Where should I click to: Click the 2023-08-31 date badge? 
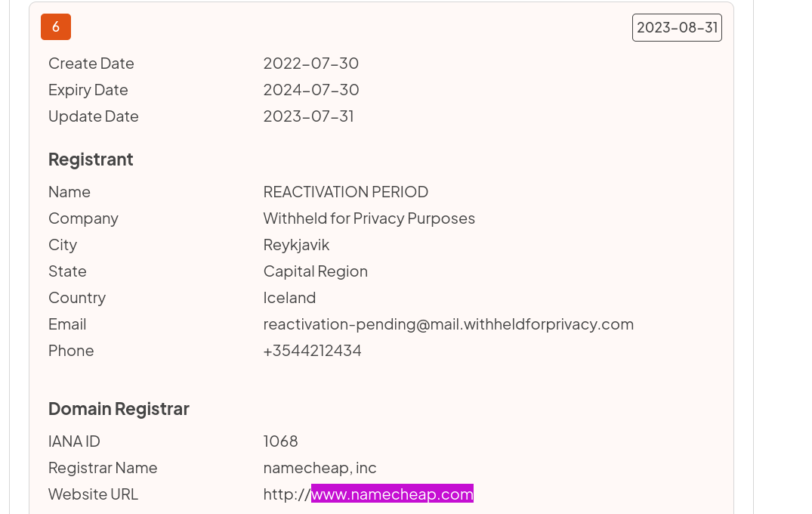677,28
